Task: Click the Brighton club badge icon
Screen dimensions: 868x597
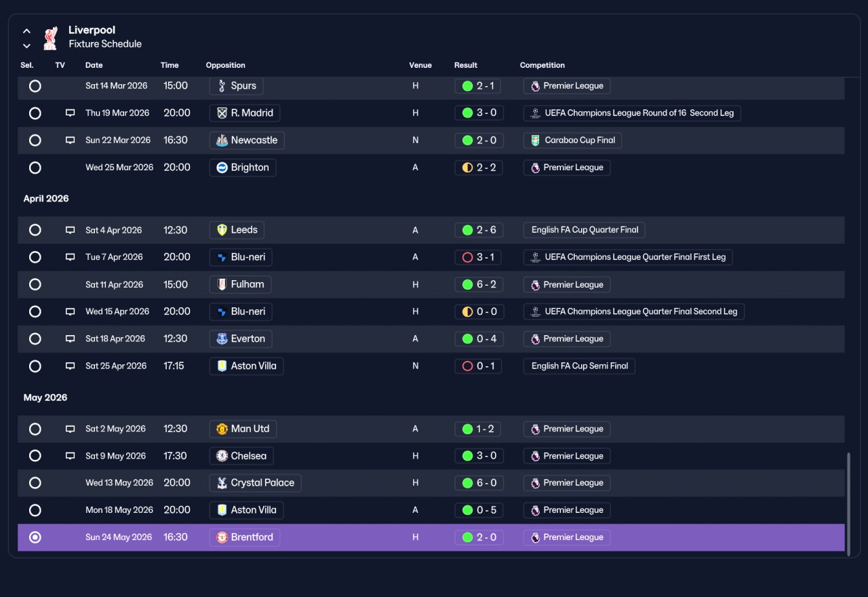Action: (x=222, y=168)
